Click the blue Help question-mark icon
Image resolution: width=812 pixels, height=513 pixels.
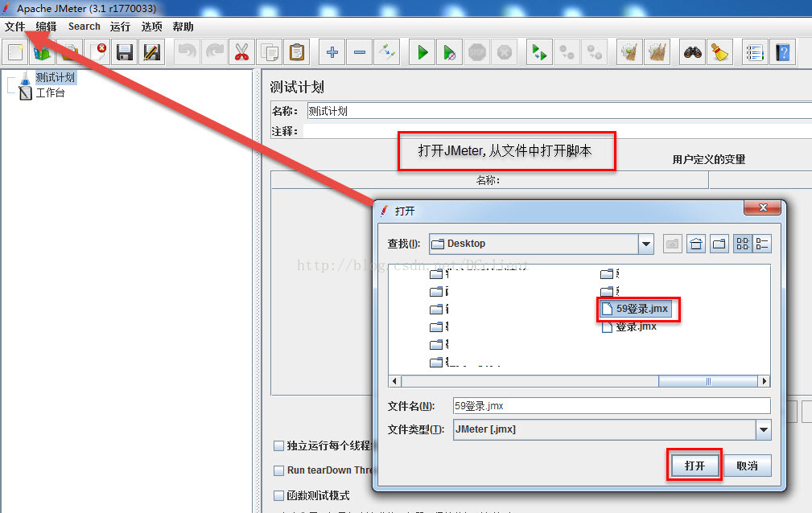click(782, 52)
